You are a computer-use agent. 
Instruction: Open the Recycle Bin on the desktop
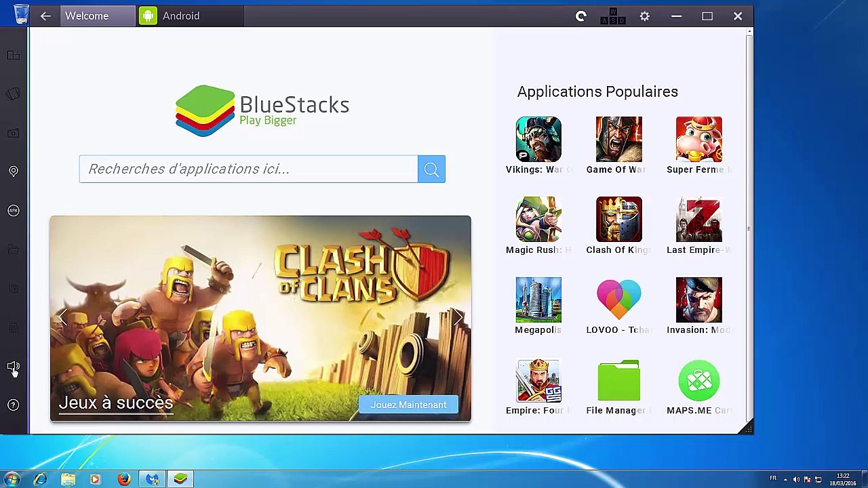21,14
